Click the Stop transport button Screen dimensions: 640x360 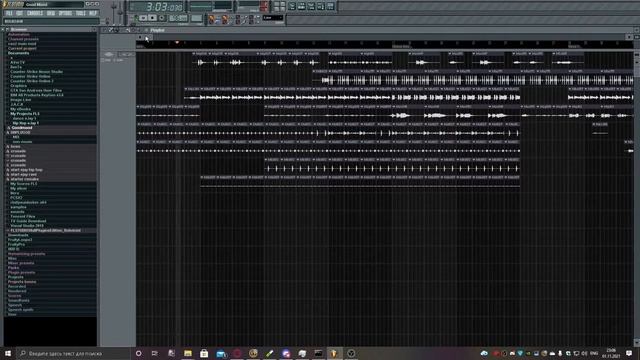click(x=152, y=18)
